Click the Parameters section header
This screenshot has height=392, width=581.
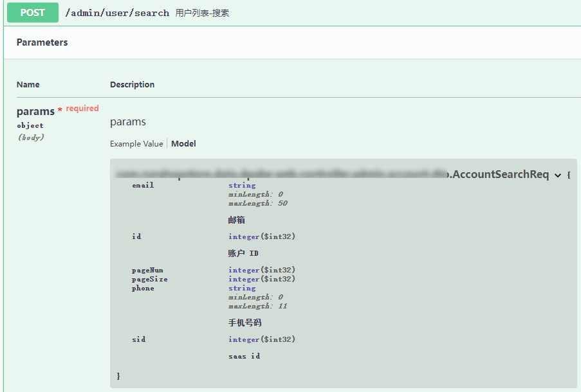point(42,42)
